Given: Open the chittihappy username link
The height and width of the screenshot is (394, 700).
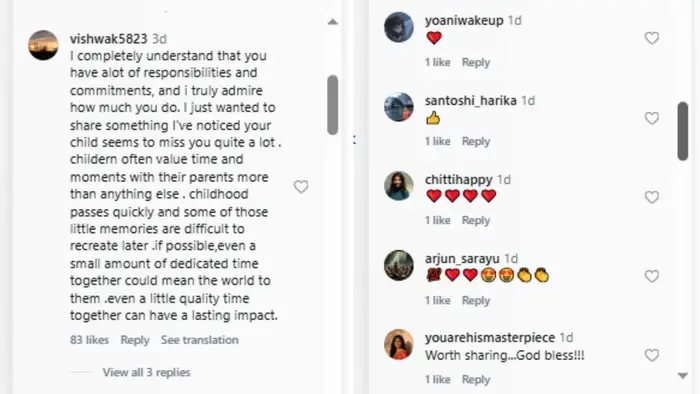Looking at the screenshot, I should coord(458,180).
